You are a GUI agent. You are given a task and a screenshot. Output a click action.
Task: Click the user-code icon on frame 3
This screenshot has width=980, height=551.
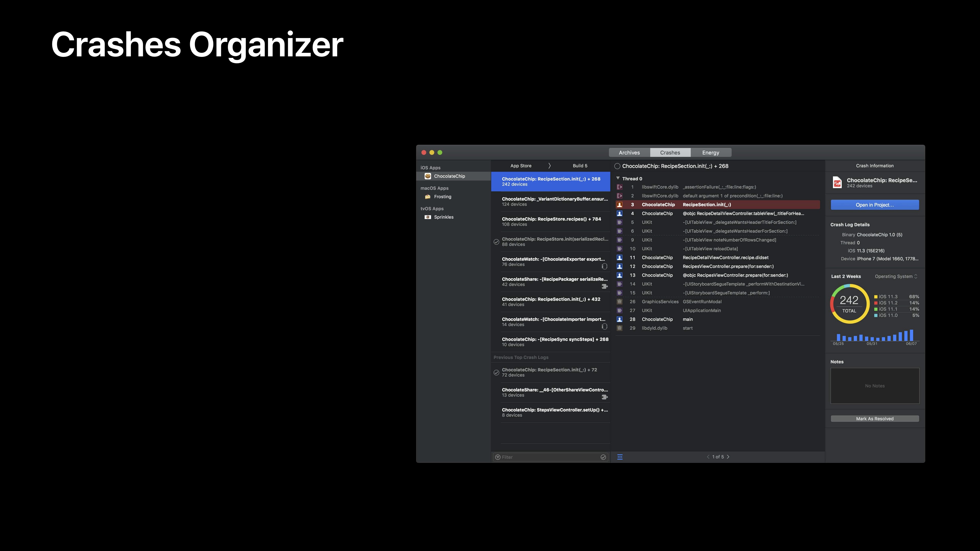tap(619, 205)
